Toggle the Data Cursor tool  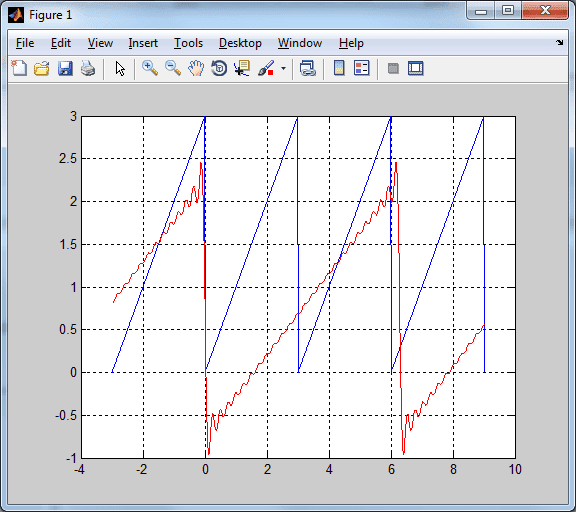pyautogui.click(x=242, y=68)
